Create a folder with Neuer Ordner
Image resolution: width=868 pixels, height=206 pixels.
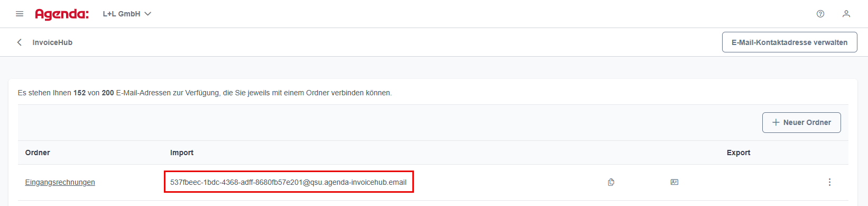(801, 122)
